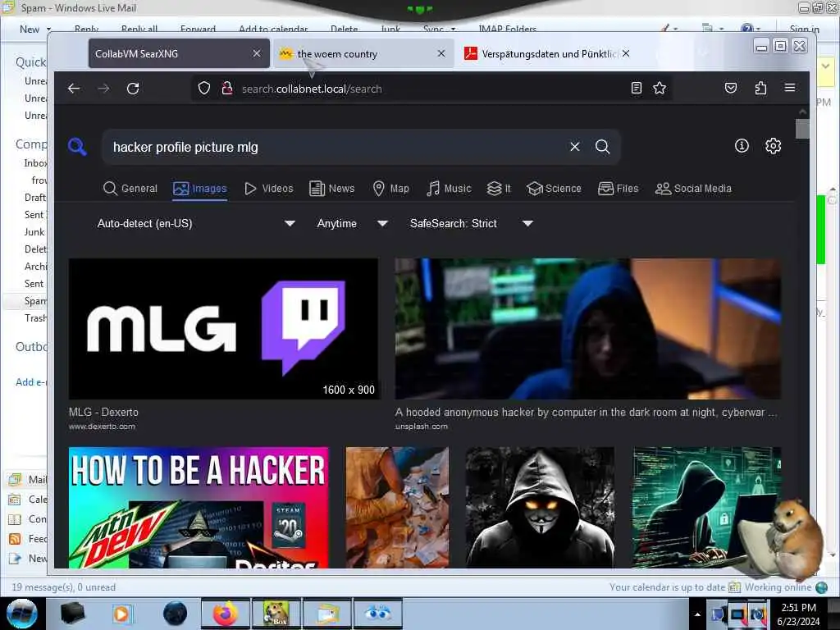Click the taskbar clock showing 2:51 PM

pos(798,614)
